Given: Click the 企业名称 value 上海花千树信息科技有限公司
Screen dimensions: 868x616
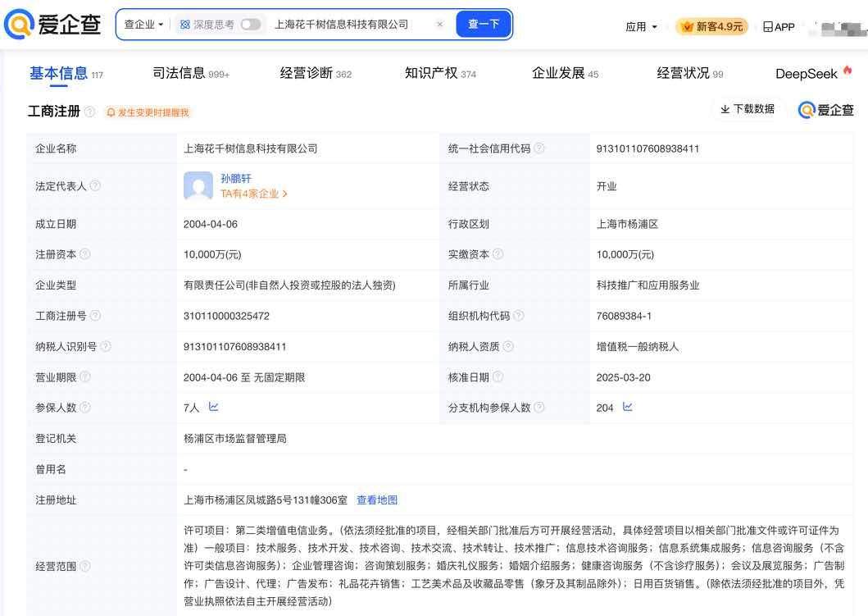Looking at the screenshot, I should tap(251, 148).
